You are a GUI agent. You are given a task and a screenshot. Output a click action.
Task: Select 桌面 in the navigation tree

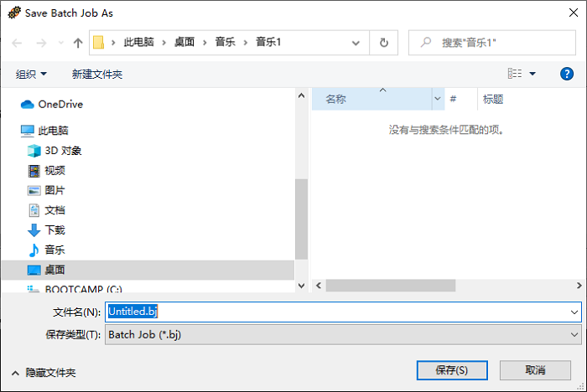point(148,270)
